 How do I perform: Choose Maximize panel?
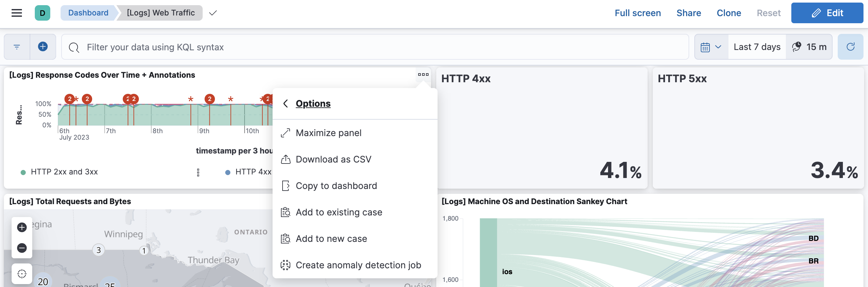pos(355,133)
